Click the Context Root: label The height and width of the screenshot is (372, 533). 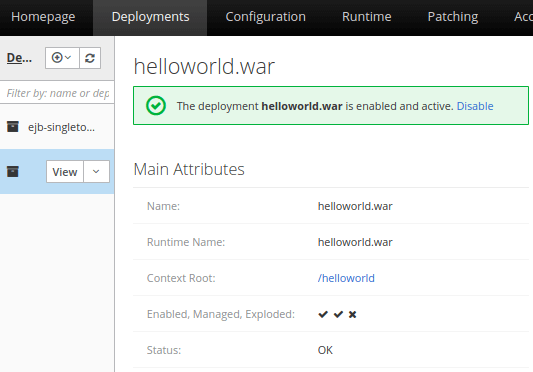coord(181,278)
